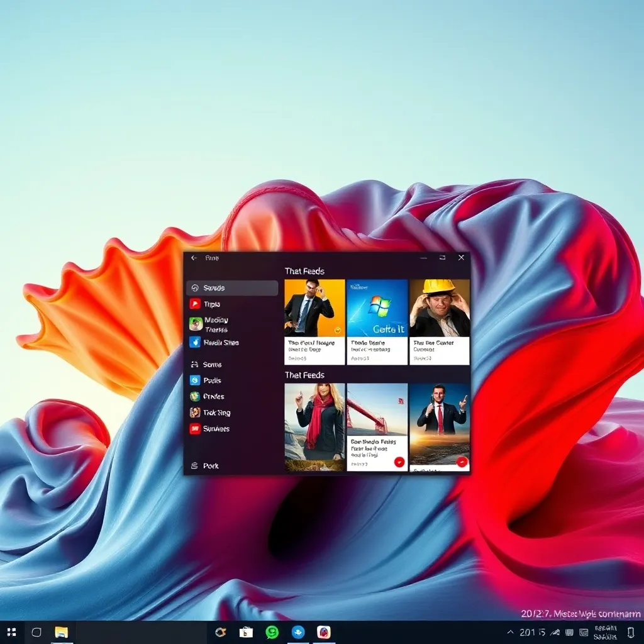Screen dimensions: 644x644
Task: Select the highlighted sidebar item with clock icon
Action: [232, 288]
